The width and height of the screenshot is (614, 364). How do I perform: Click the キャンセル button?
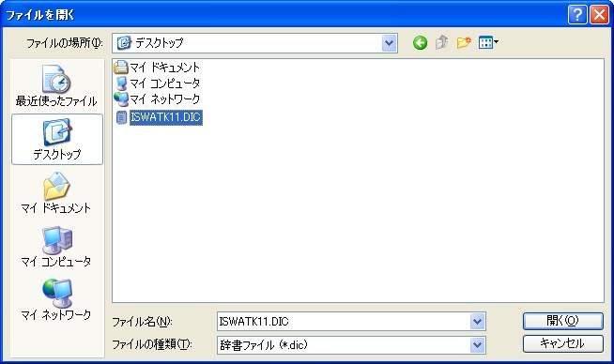(x=562, y=343)
